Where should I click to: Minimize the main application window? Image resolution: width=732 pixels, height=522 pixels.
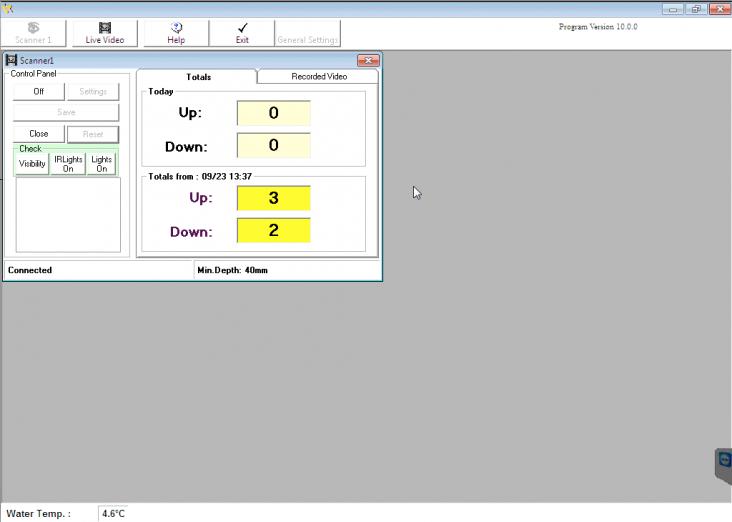[x=673, y=9]
